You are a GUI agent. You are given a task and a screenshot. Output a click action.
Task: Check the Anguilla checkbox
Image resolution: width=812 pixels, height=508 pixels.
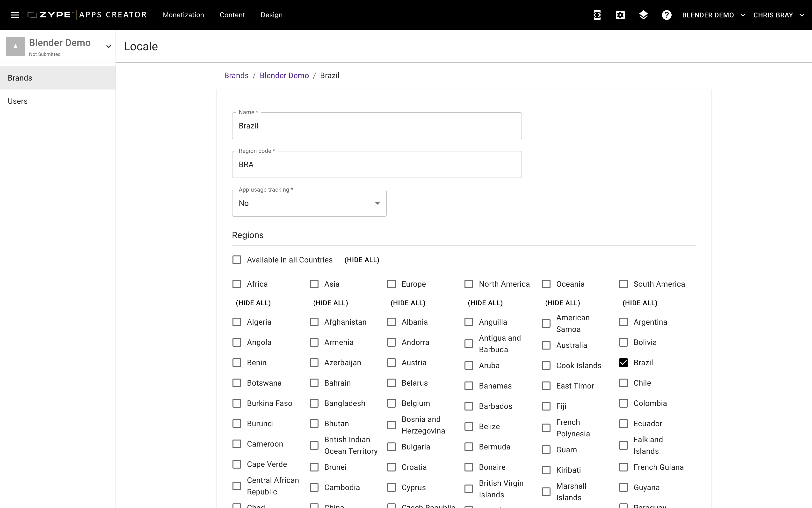(x=469, y=322)
